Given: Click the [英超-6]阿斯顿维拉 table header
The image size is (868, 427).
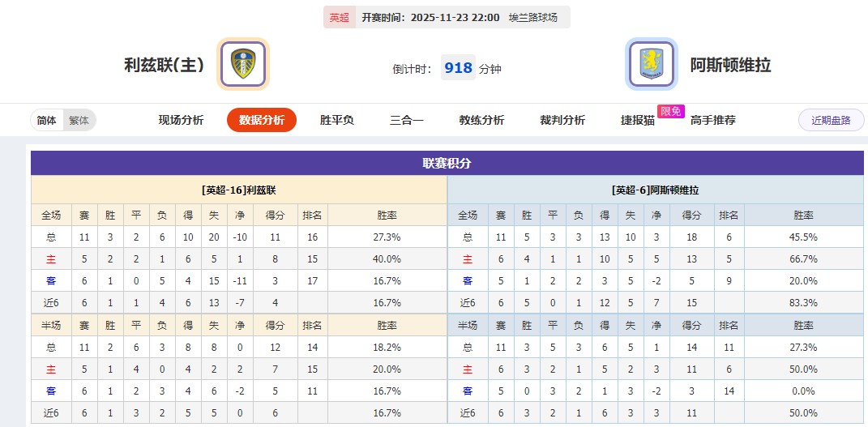Looking at the screenshot, I should 655,190.
